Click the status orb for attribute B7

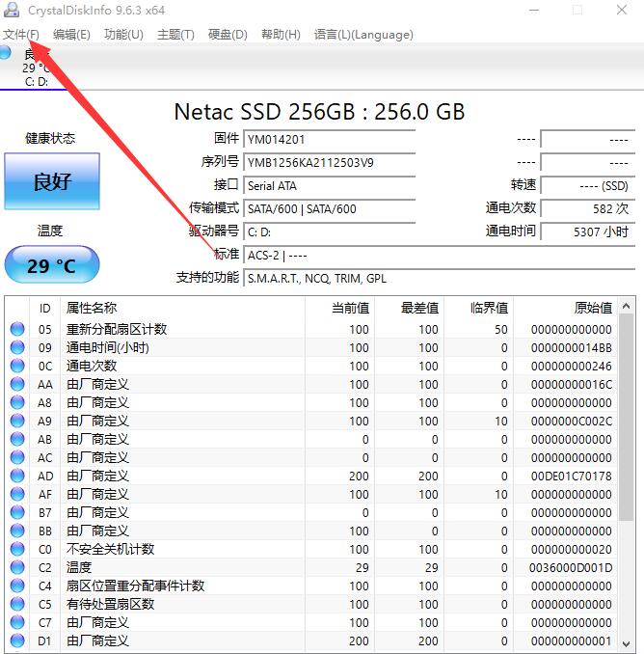(17, 512)
